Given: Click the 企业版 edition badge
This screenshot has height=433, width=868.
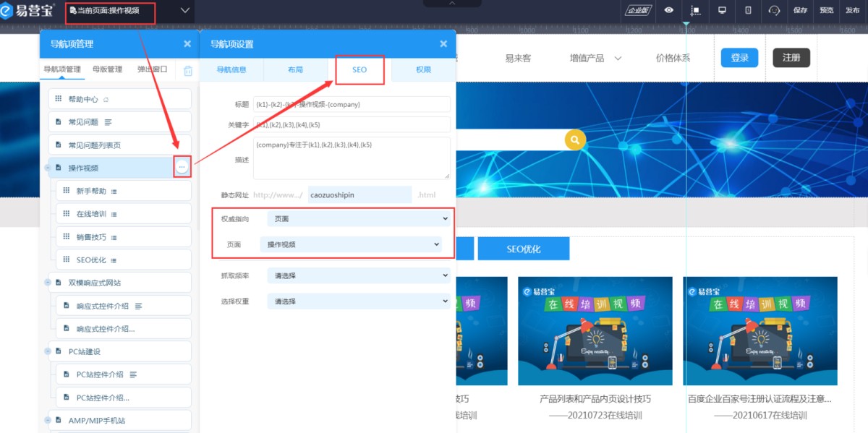Looking at the screenshot, I should point(638,10).
